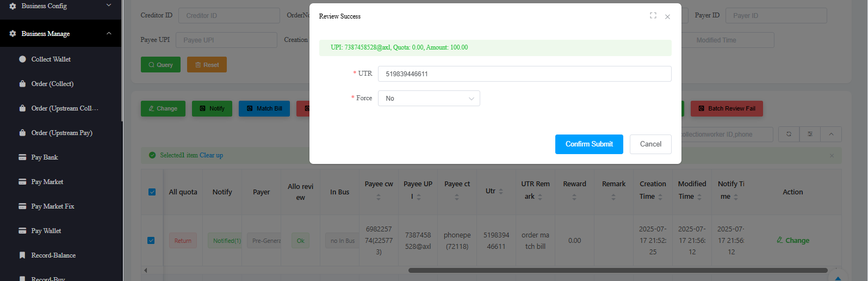
Task: Click the fullscreen icon in Review Success dialog
Action: 653,16
